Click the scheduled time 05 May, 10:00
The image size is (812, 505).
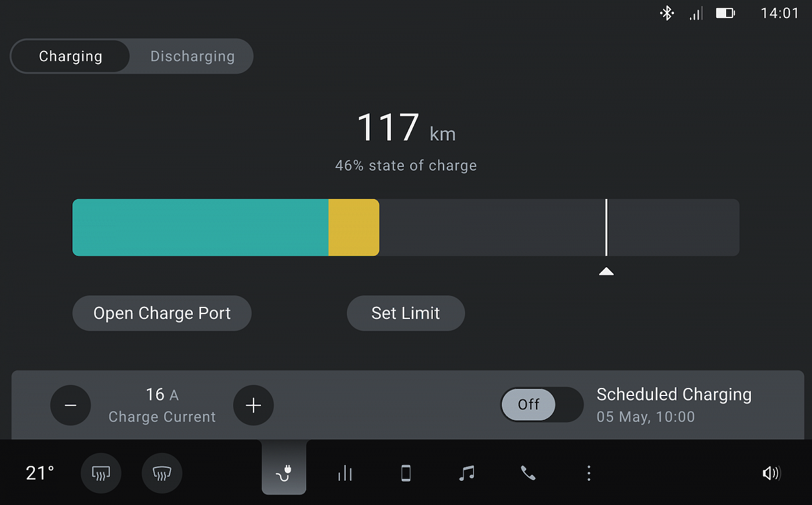[646, 417]
